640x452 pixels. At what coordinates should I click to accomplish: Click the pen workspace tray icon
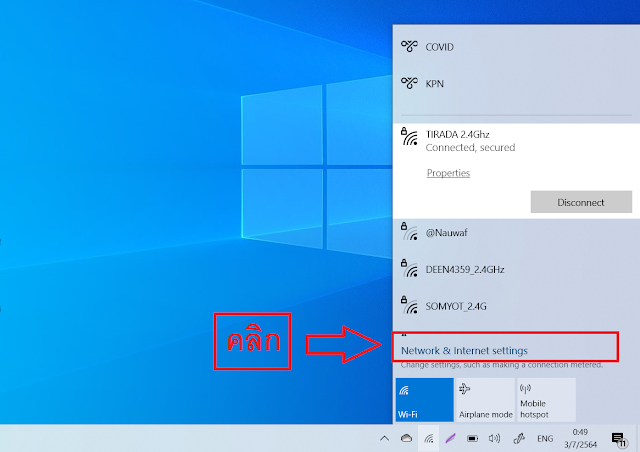519,439
